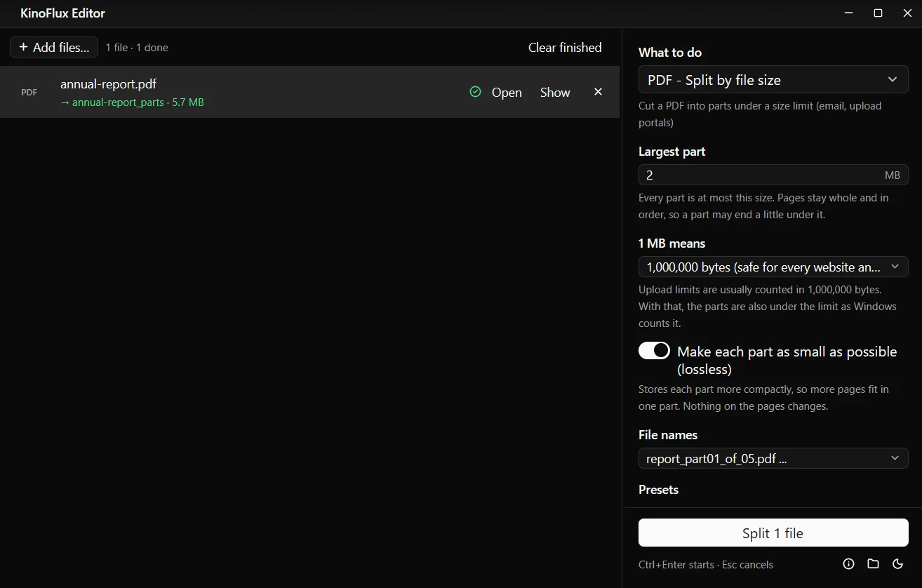Click the annual-report.pdf file name

(x=108, y=84)
